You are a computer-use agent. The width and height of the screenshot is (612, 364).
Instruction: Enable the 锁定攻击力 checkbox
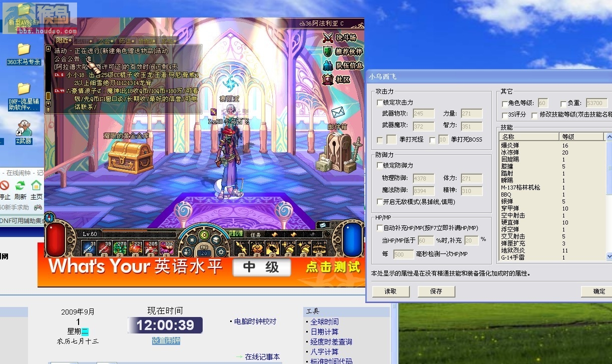click(380, 102)
